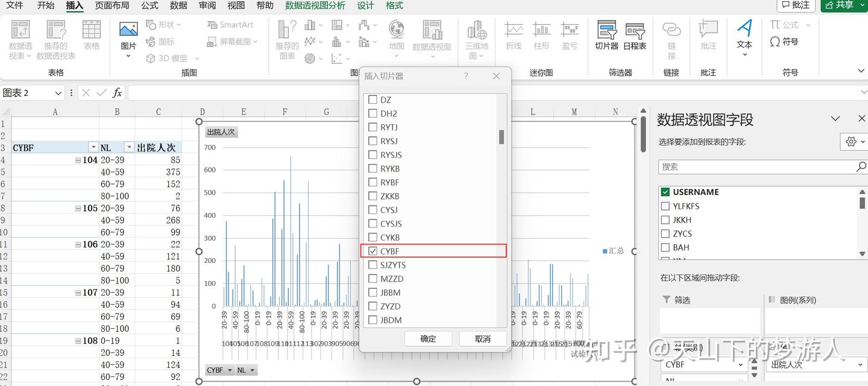868x386 pixels.
Task: Insert a 盈亏 sparkline
Action: click(x=570, y=36)
